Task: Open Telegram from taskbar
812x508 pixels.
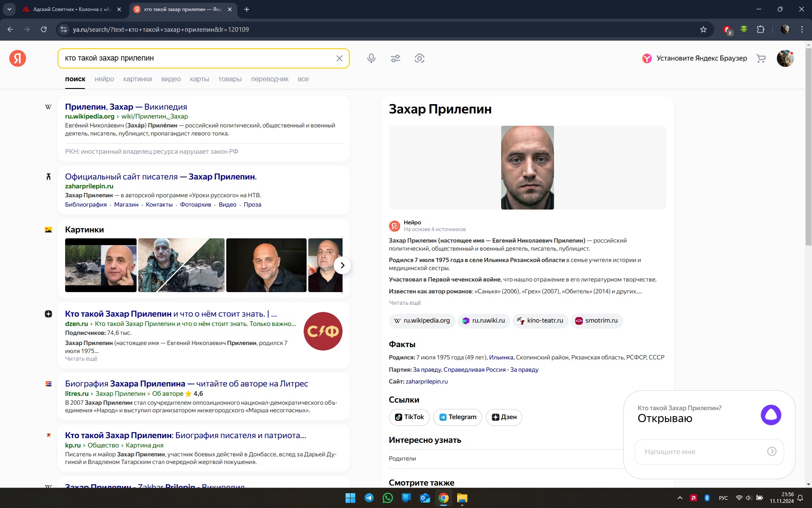Action: click(x=369, y=498)
